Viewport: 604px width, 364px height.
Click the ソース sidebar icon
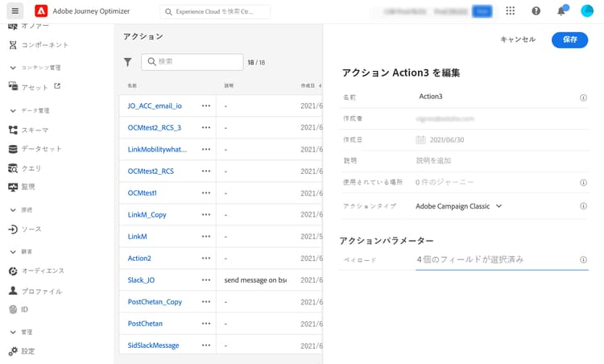click(x=13, y=230)
